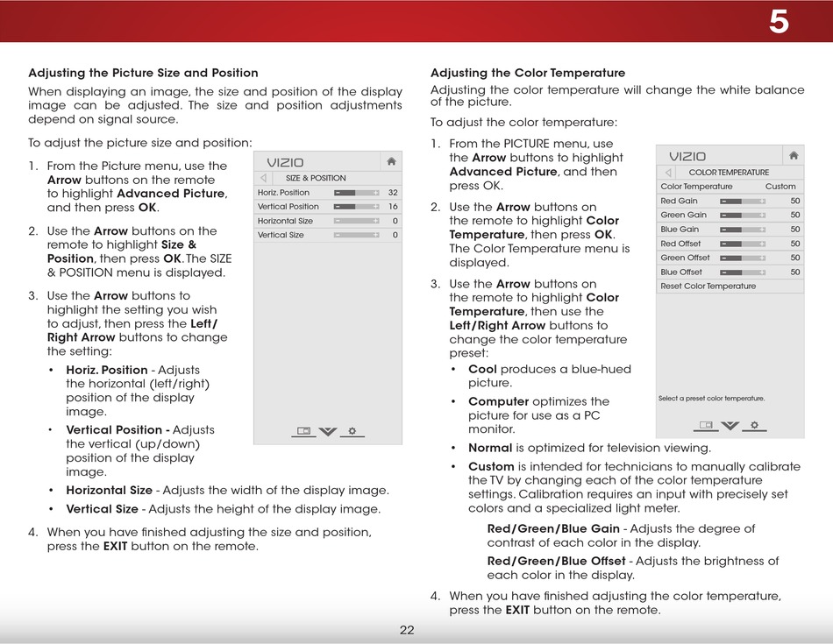833x644 pixels.
Task: Adjust the Vertical Position slider
Action: (357, 207)
